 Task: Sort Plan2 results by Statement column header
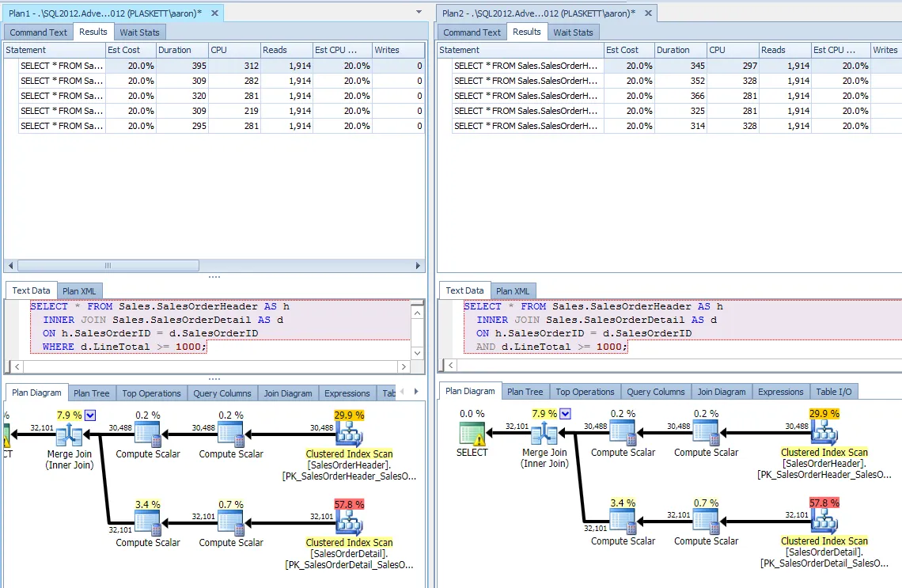[x=521, y=50]
